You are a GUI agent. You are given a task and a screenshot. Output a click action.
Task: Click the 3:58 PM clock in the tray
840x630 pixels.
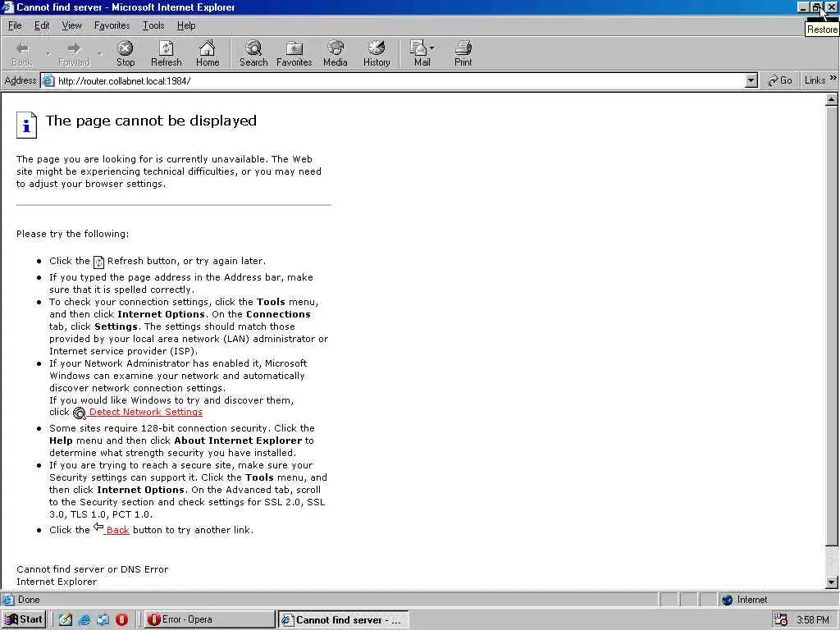pos(813,620)
